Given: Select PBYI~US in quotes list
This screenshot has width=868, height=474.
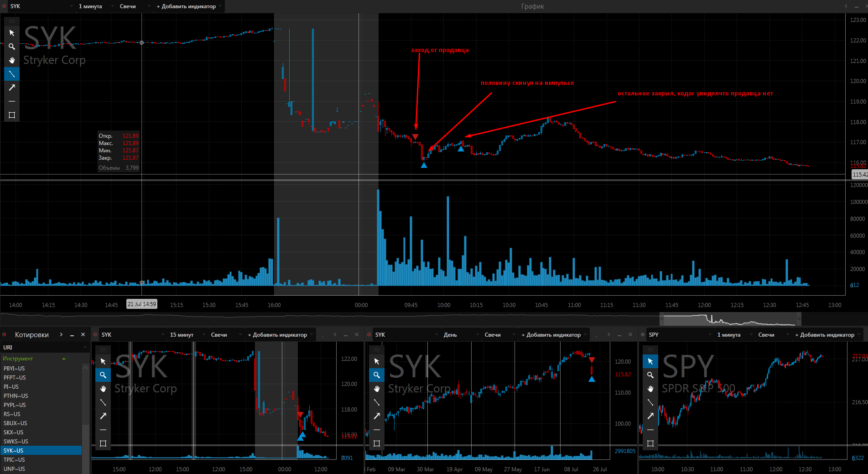Looking at the screenshot, I should click(41, 369).
